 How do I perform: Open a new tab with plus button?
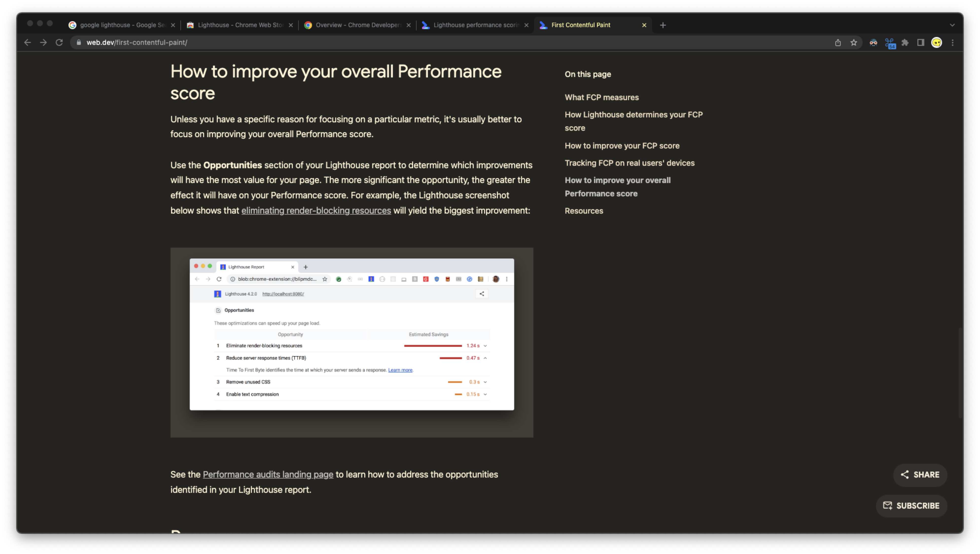click(x=663, y=25)
